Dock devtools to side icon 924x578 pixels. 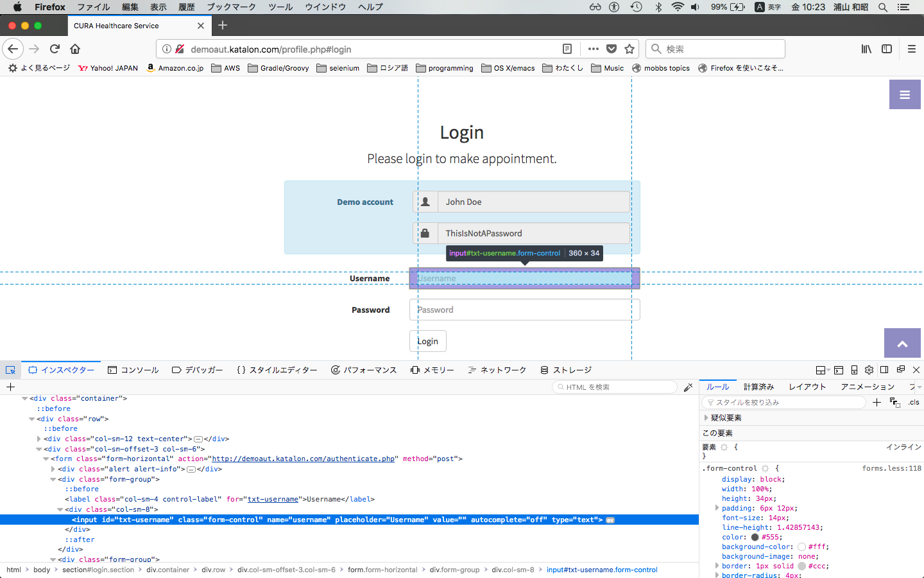[884, 370]
